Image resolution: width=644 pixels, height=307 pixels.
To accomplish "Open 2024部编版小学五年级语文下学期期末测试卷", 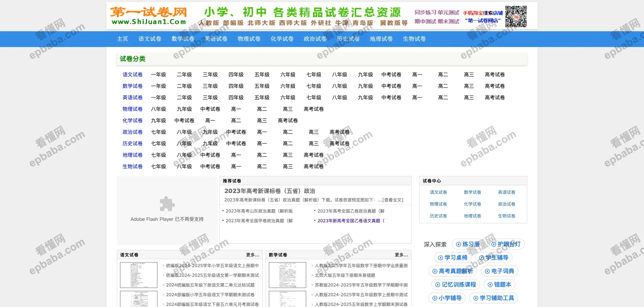I will point(210,295).
